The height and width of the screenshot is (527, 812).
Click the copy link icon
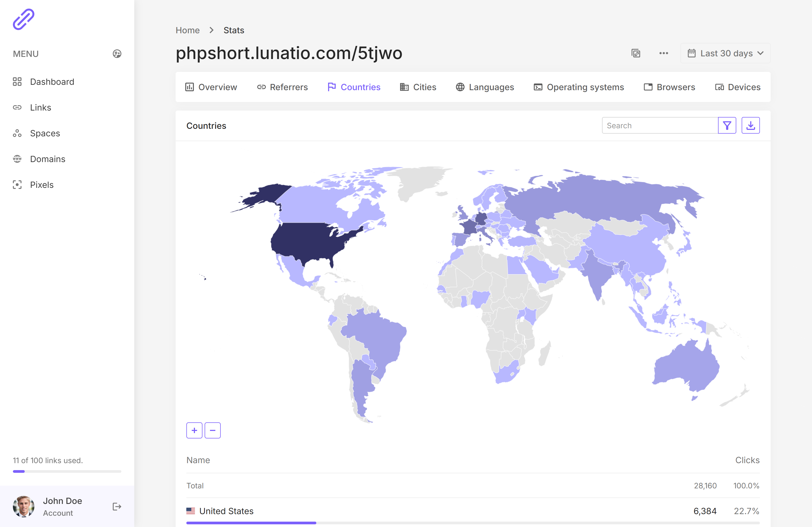(636, 53)
